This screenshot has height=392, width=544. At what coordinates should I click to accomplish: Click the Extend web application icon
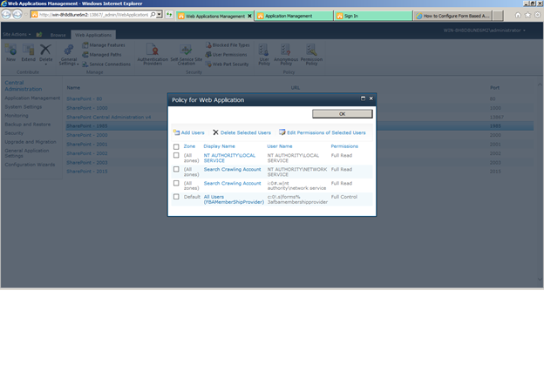(28, 52)
